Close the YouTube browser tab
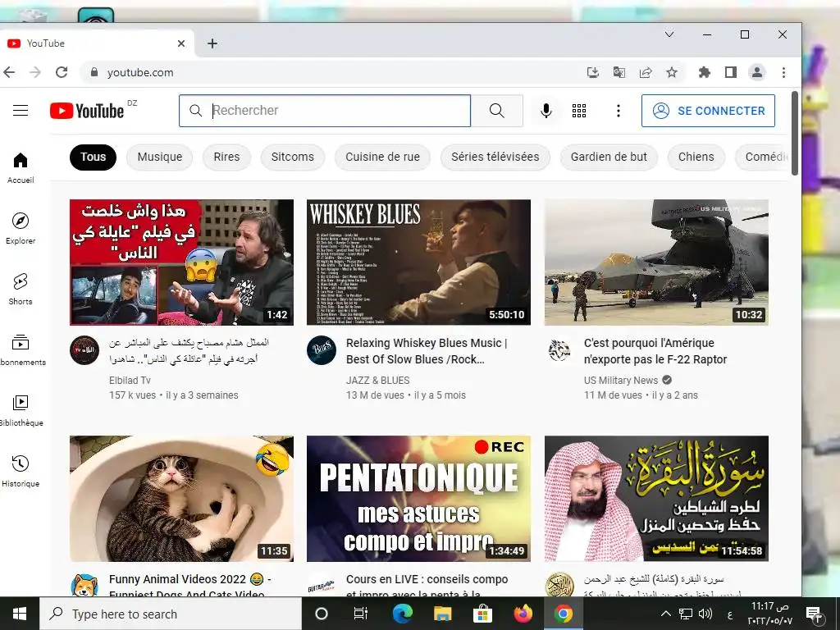 click(181, 43)
